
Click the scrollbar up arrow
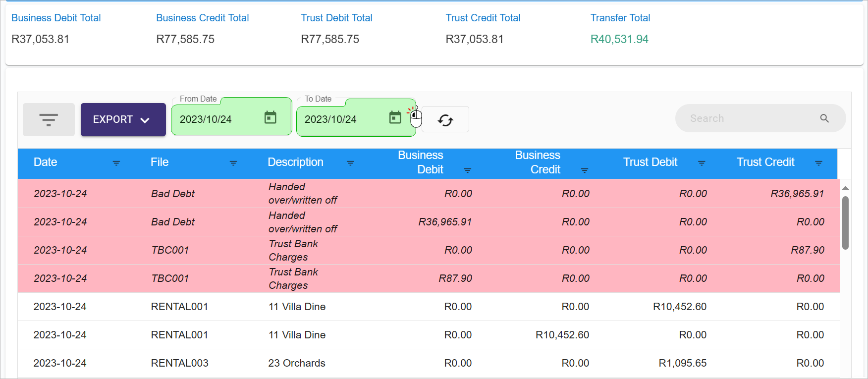846,188
